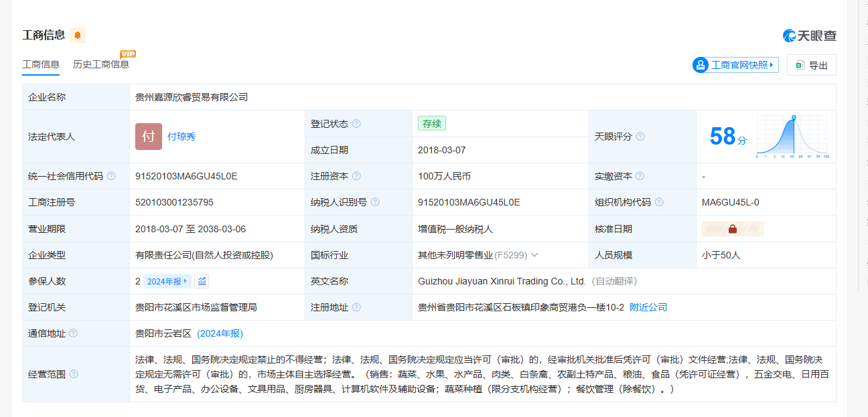Screen dimensions: 868x417
Task: Click help icon beside 经营范围
Action: (74, 374)
